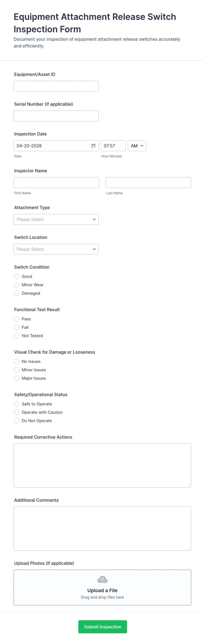This screenshot has width=203, height=644.
Task: Type in Required Corrective Actions box
Action: 102,465
